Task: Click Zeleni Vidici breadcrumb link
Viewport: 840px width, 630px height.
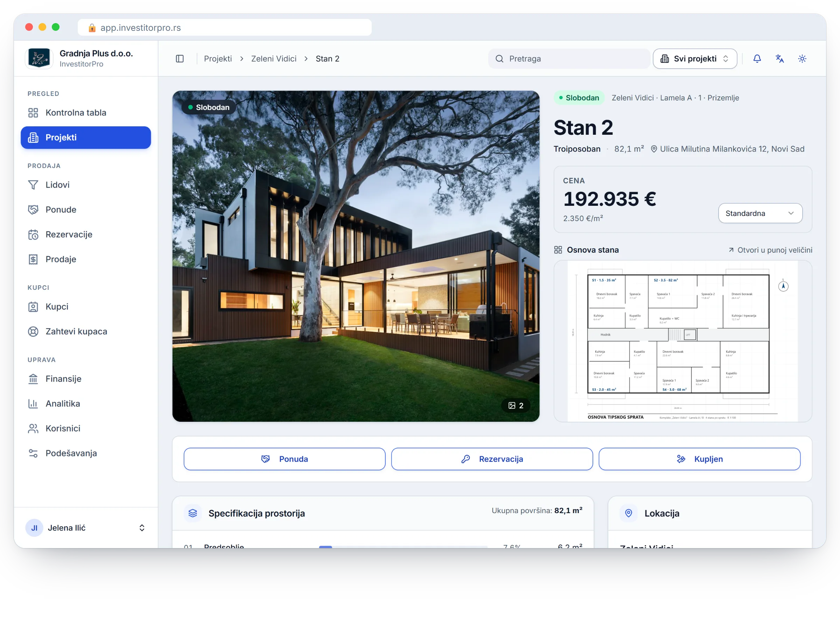Action: pyautogui.click(x=273, y=58)
